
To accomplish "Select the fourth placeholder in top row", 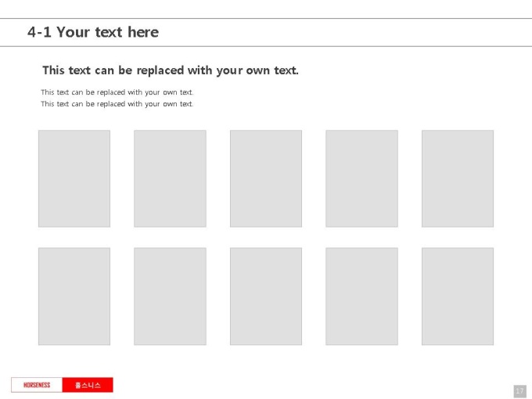I will pyautogui.click(x=361, y=178).
